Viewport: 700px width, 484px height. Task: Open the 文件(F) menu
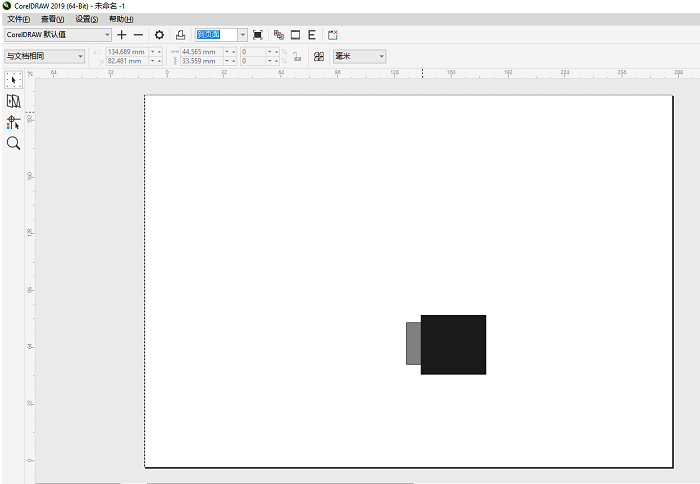click(x=18, y=19)
